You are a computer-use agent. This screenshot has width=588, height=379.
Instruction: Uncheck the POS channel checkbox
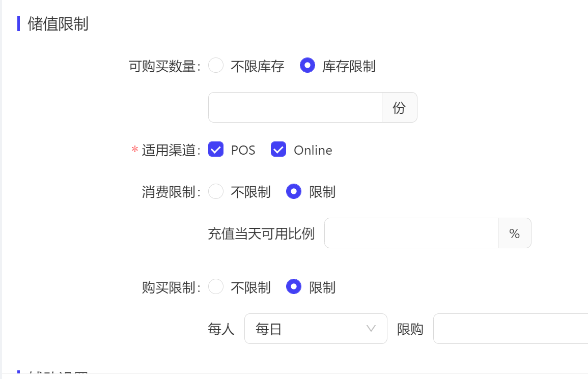(216, 150)
